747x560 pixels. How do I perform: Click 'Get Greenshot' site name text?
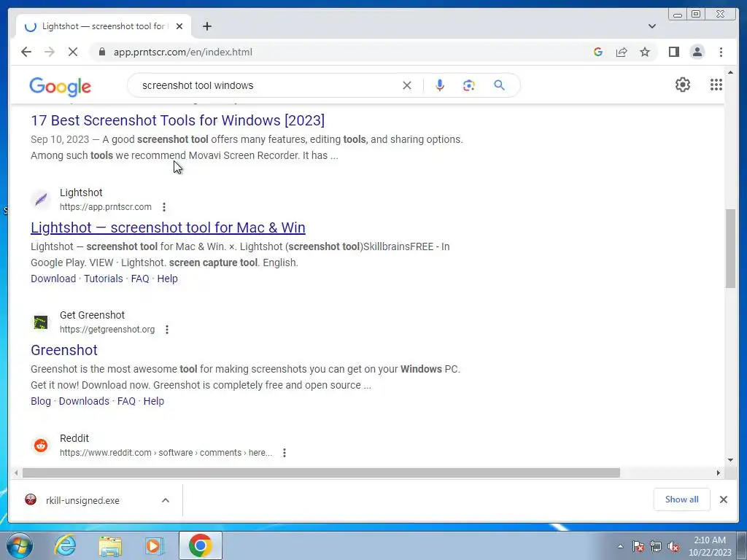92,315
